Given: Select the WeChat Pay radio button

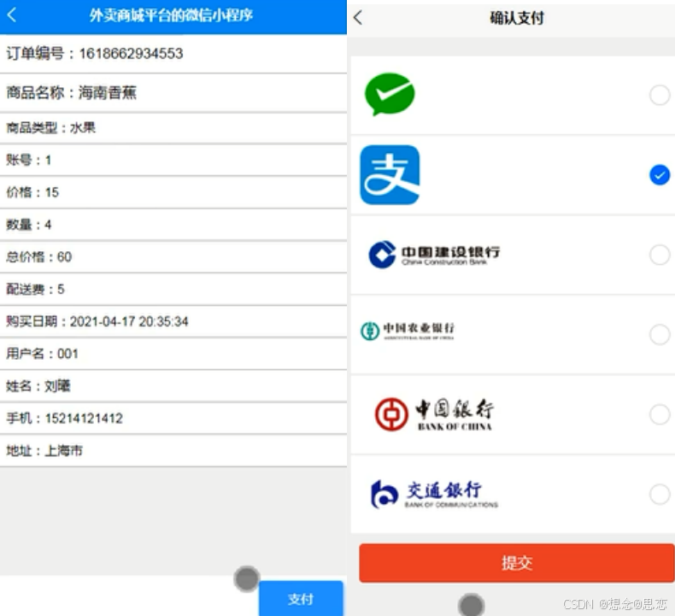Looking at the screenshot, I should point(659,95).
